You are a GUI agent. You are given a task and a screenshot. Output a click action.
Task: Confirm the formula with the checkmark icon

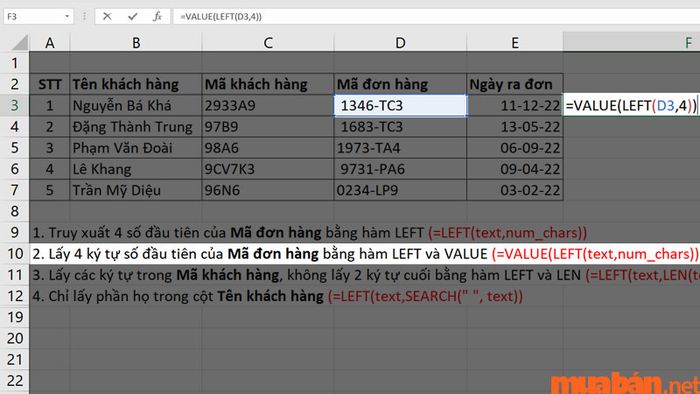133,17
